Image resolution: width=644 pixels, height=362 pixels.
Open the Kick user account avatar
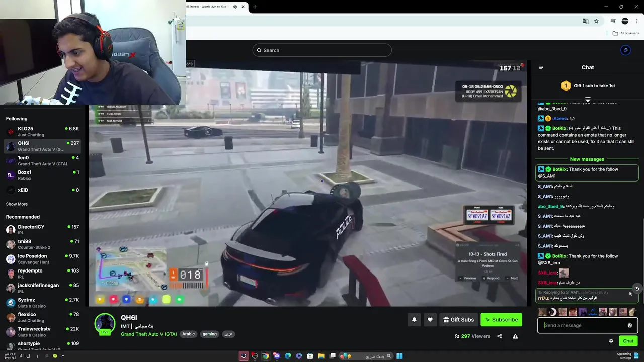tap(625, 50)
